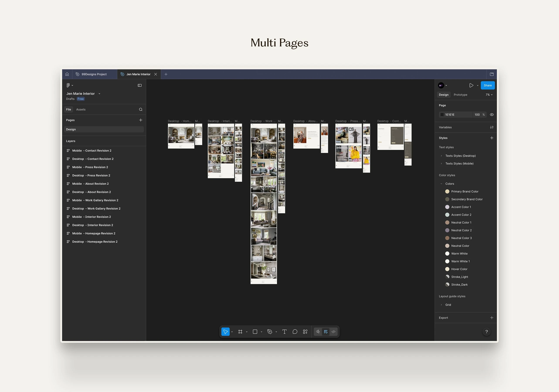The height and width of the screenshot is (392, 559).
Task: Collapse the left sidebar panel
Action: (139, 85)
